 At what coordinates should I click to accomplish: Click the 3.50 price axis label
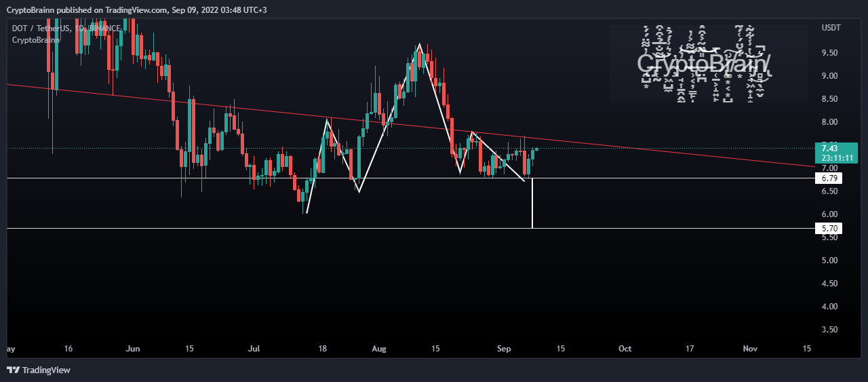coord(829,330)
